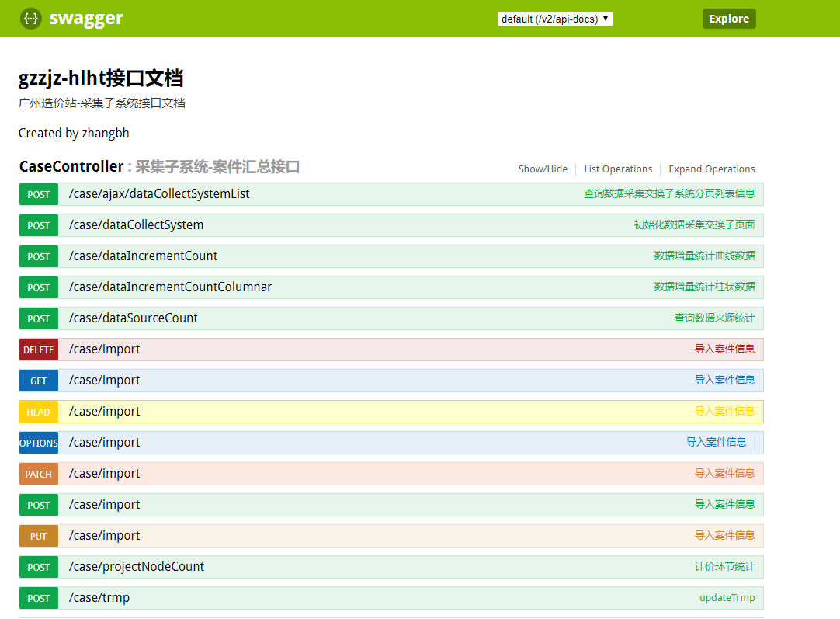The image size is (840, 619).
Task: Expand the DELETE /case/import badge
Action: [39, 350]
